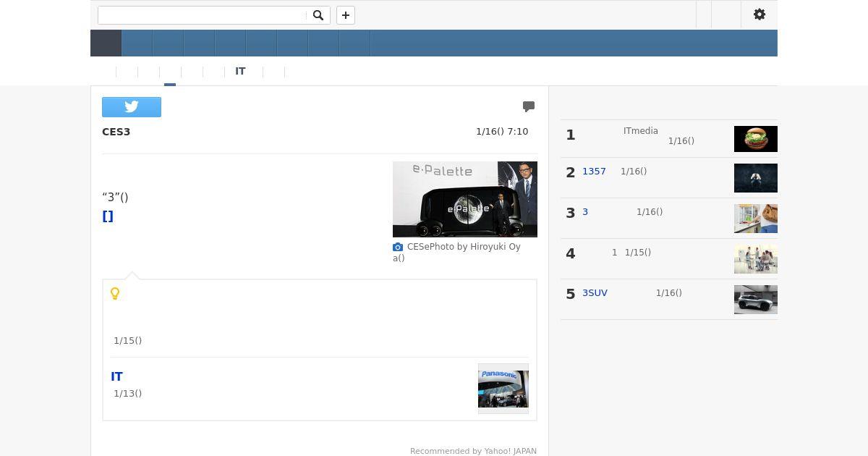Click the dark first navigation bar tab

coord(106,43)
